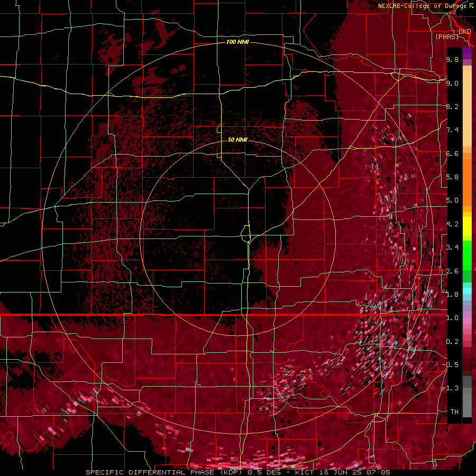Image resolution: width=476 pixels, height=476 pixels.
Task: Click the 5.8 scale value
Action: 452,177
